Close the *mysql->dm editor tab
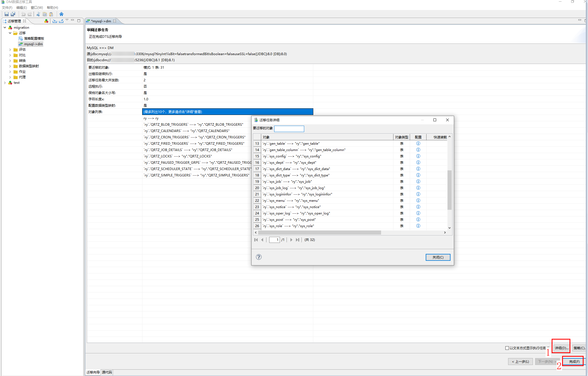The width and height of the screenshot is (588, 376). click(115, 21)
